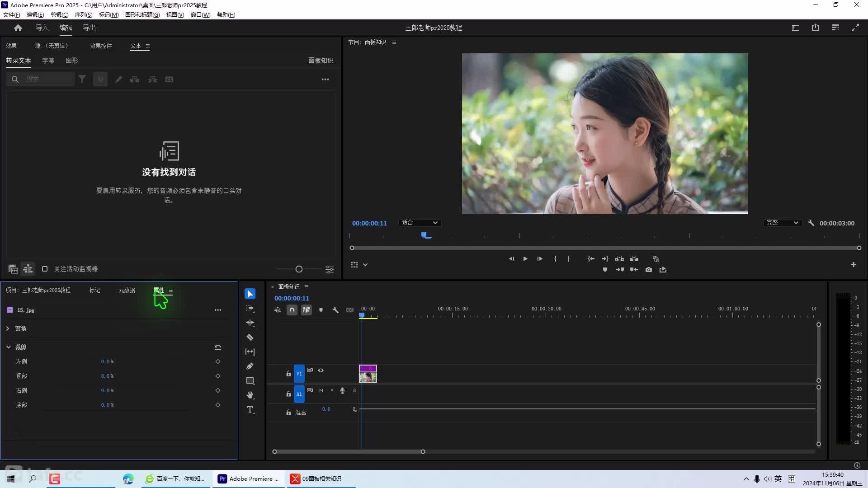
Task: Select the Slip tool
Action: (250, 352)
